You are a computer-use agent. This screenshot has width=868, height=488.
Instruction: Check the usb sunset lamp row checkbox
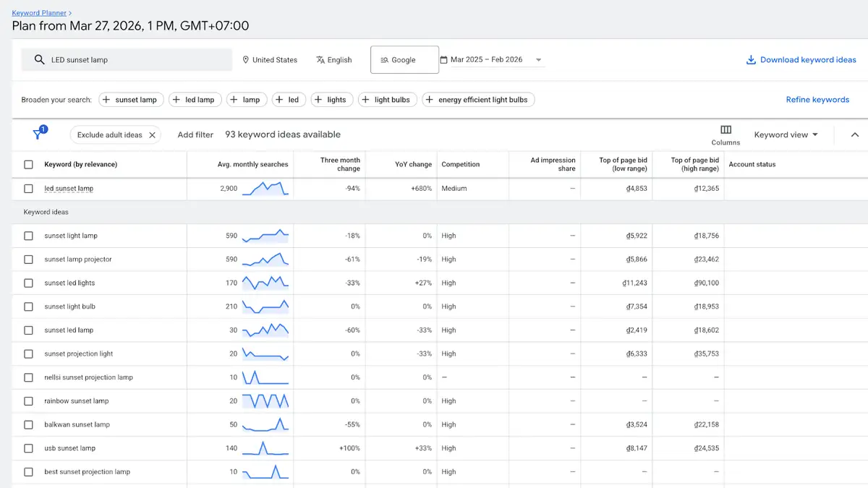(27, 448)
